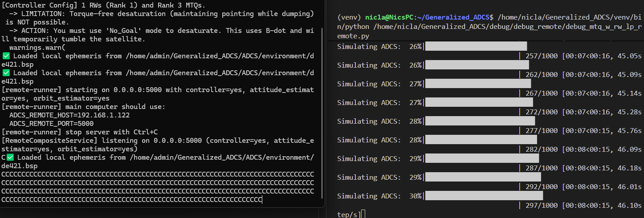Click the second green checkmark ephemeris icon
644x218 pixels.
(x=6, y=73)
